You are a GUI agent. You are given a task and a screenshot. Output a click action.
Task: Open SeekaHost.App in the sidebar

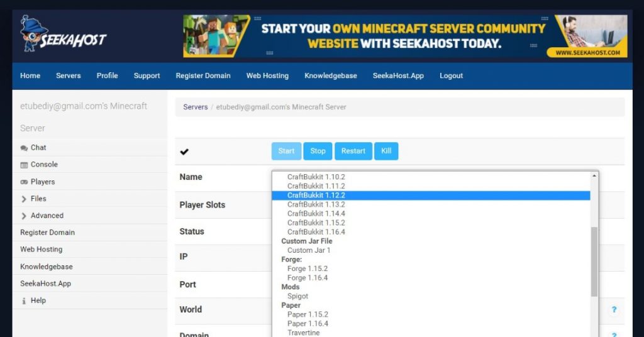pos(45,283)
